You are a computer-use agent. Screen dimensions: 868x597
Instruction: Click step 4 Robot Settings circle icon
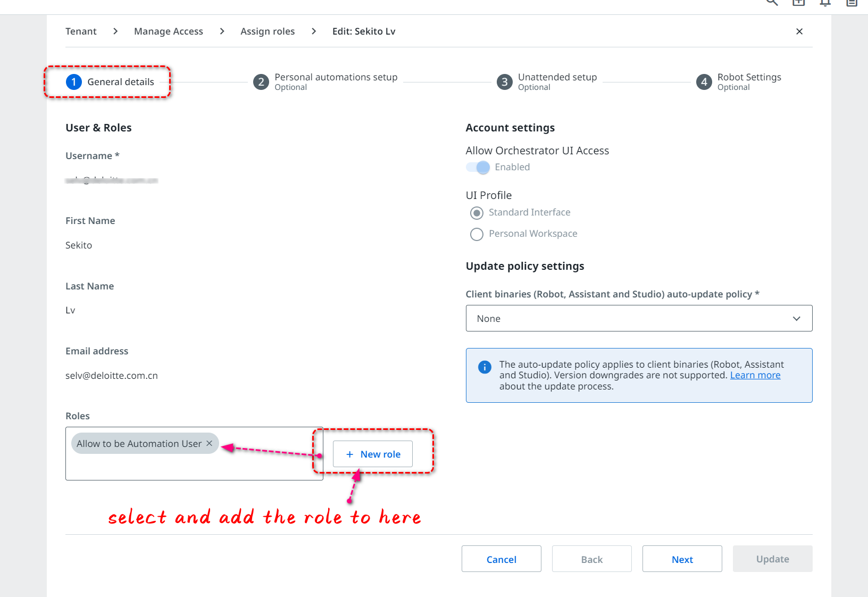[704, 81]
